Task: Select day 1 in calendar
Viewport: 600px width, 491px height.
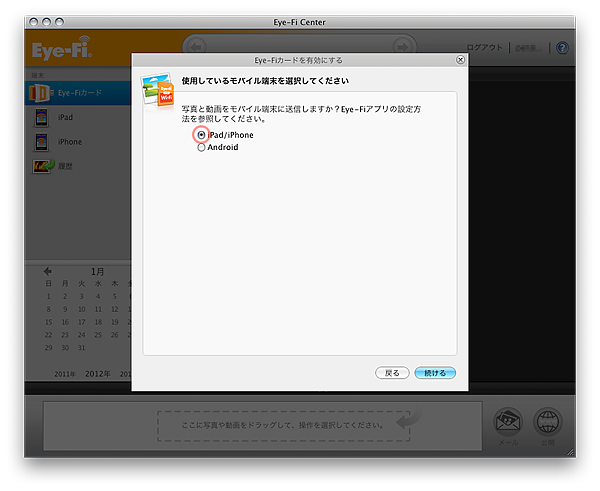Action: (x=49, y=296)
